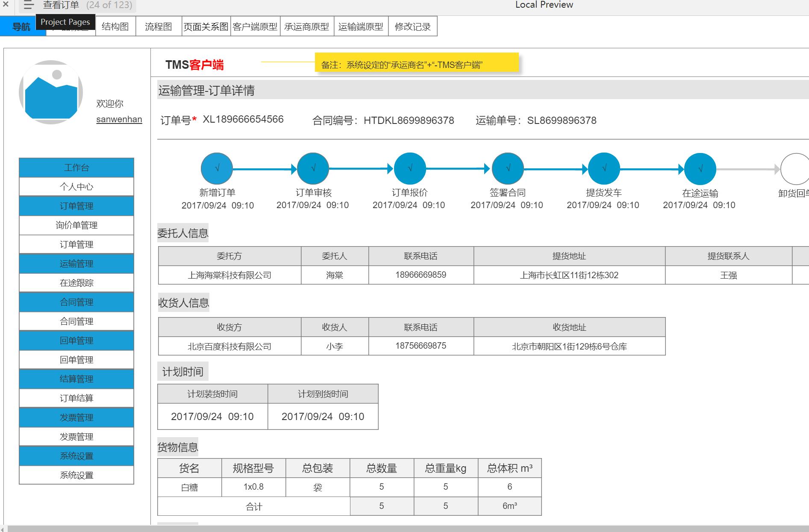Select the blue 发票管理 section header

pos(76,417)
